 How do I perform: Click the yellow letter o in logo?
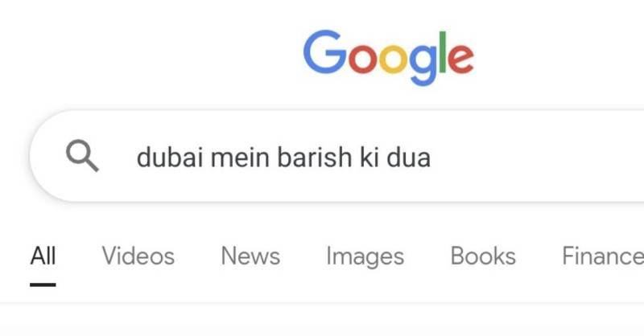tap(393, 59)
